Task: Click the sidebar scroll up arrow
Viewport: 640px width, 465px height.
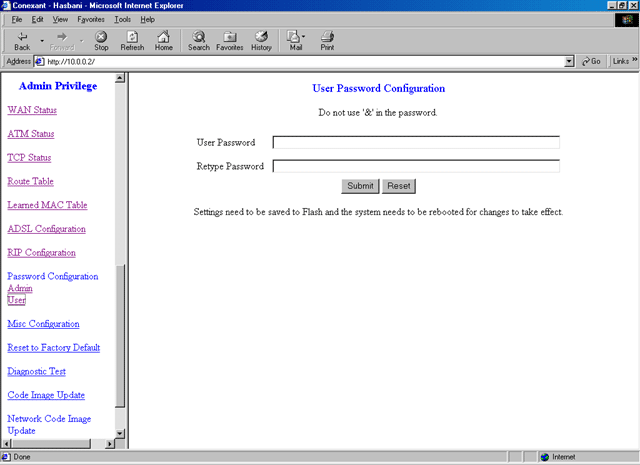Action: [x=120, y=78]
